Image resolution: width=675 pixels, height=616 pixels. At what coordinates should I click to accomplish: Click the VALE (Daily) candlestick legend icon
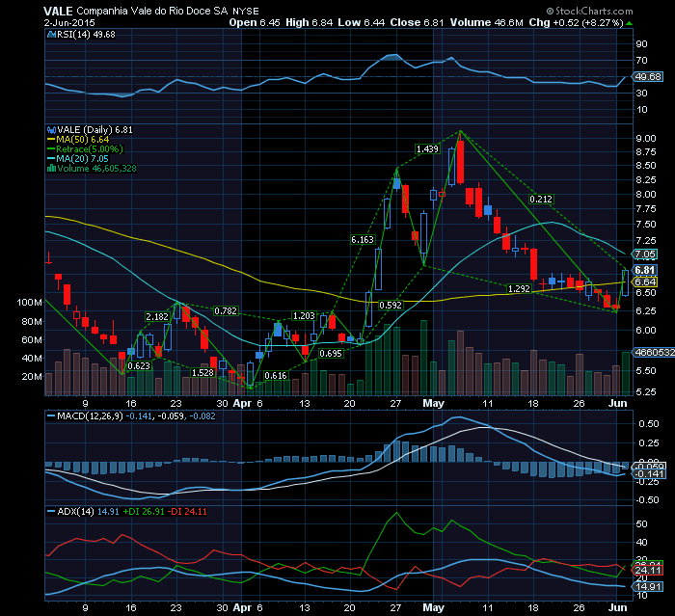[48, 128]
